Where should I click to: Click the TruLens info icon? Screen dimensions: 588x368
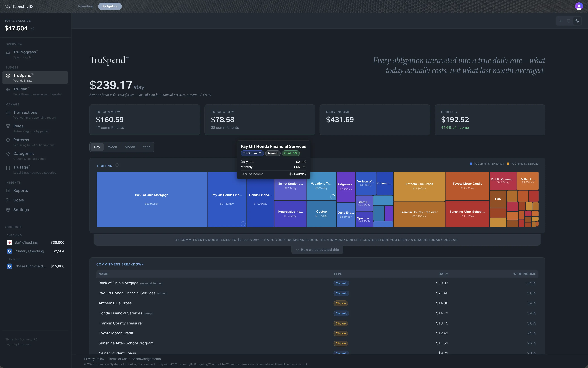[x=117, y=165]
